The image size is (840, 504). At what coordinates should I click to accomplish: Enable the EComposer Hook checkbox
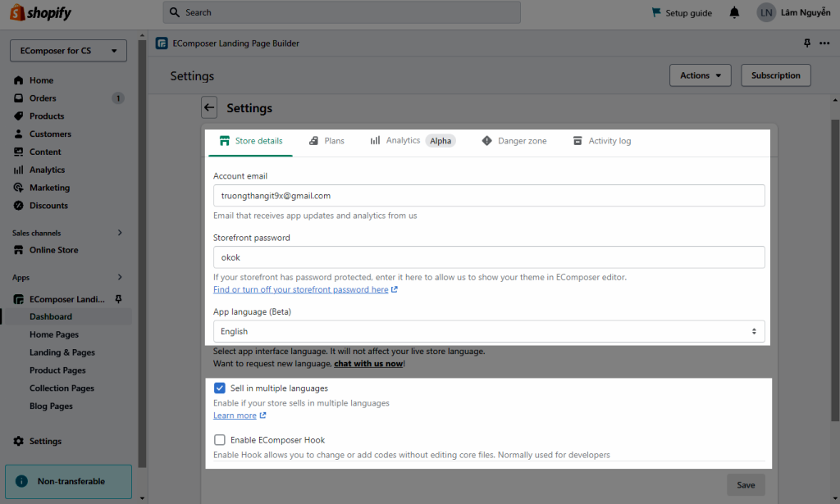coord(220,440)
